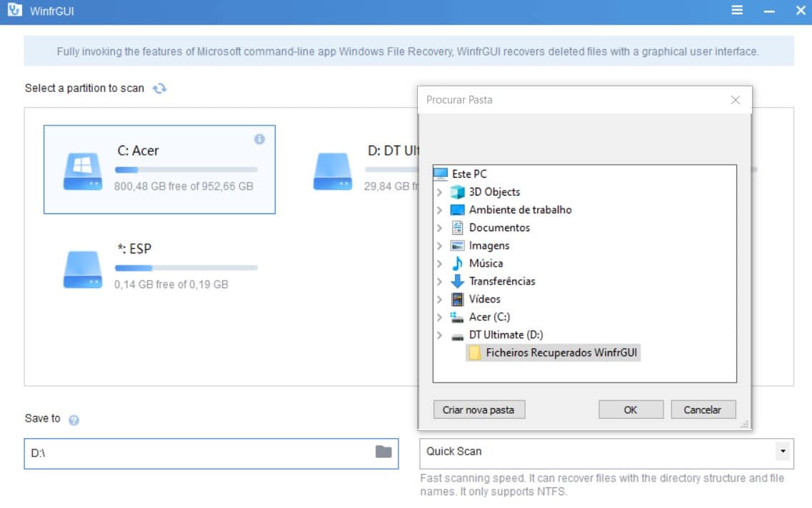Browse for save folder icon
812x508 pixels.
point(384,452)
